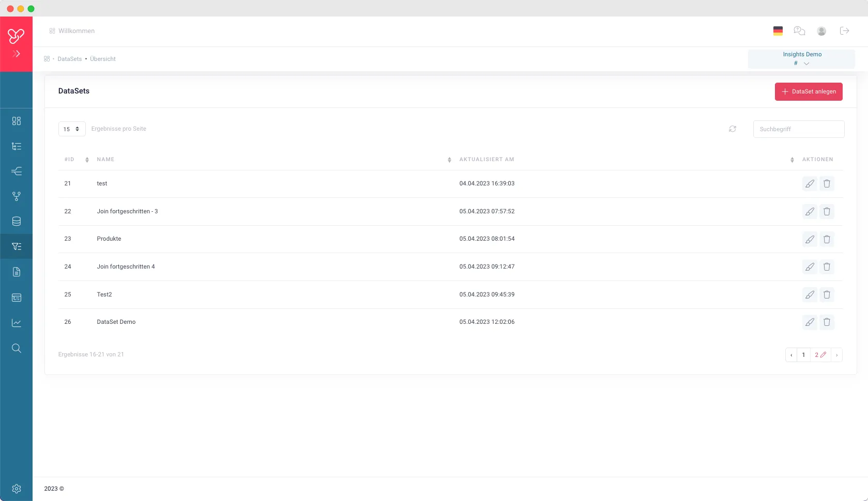Edit the 'test' dataset row
Screen dimensions: 868x501
tap(810, 184)
